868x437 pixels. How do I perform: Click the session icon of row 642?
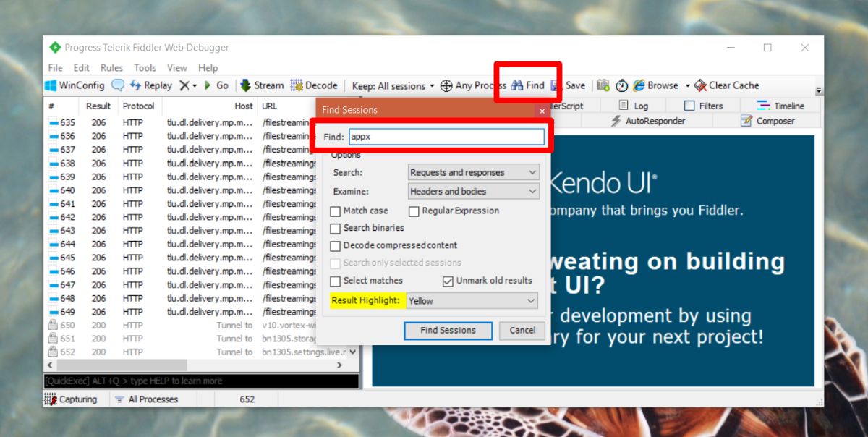coord(53,218)
